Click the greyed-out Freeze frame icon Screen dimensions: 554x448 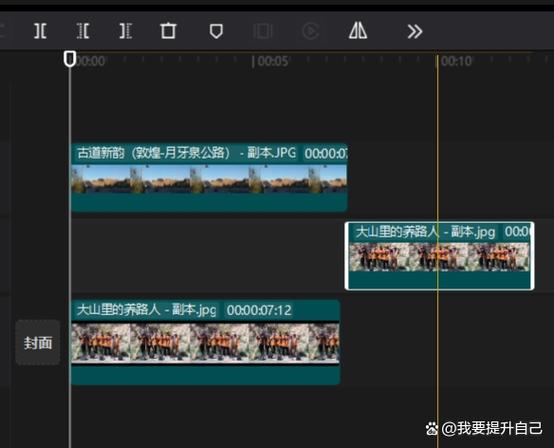tap(263, 31)
